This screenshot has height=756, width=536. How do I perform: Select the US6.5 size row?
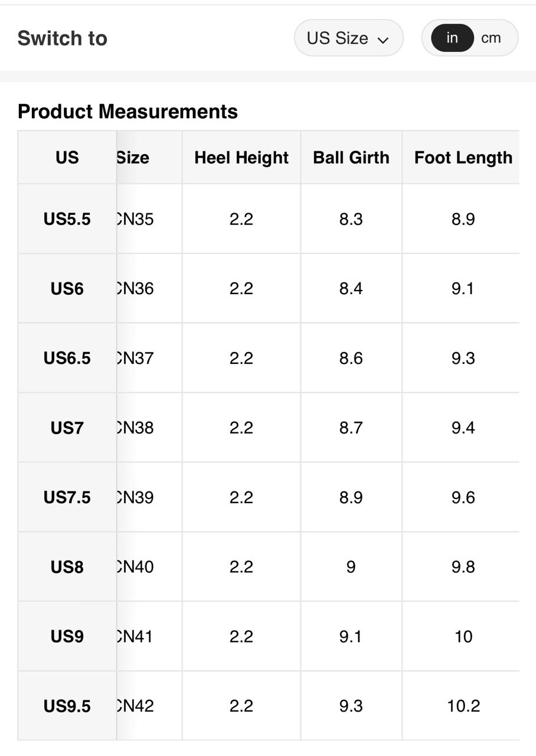67,359
